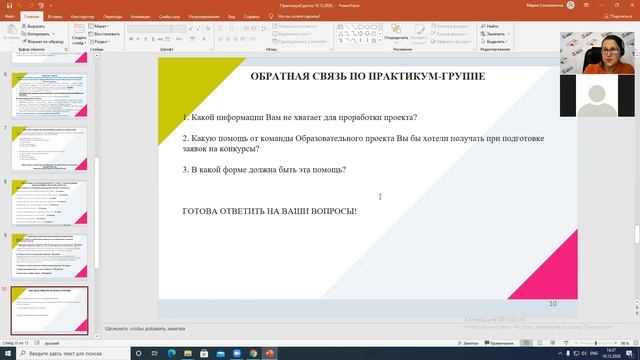Screen dimensions: 640x360
Task: Open the Transitions (Переходы) tab
Action: click(x=112, y=17)
